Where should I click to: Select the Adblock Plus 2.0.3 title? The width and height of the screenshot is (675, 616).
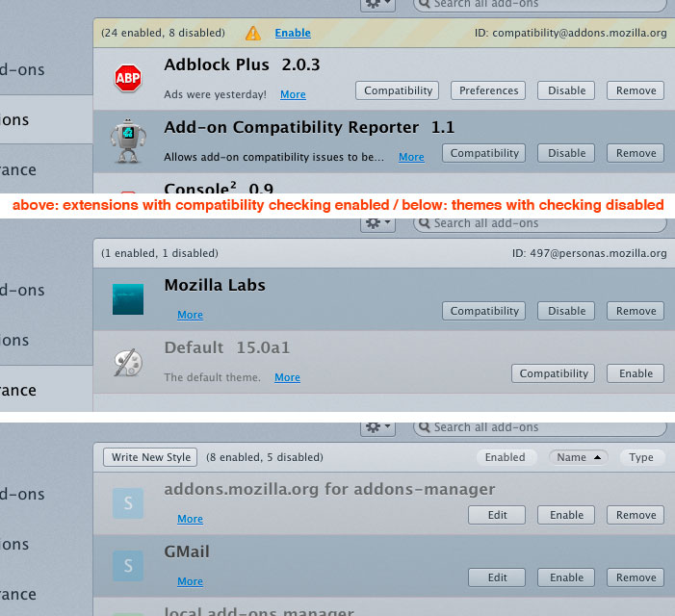click(x=242, y=64)
